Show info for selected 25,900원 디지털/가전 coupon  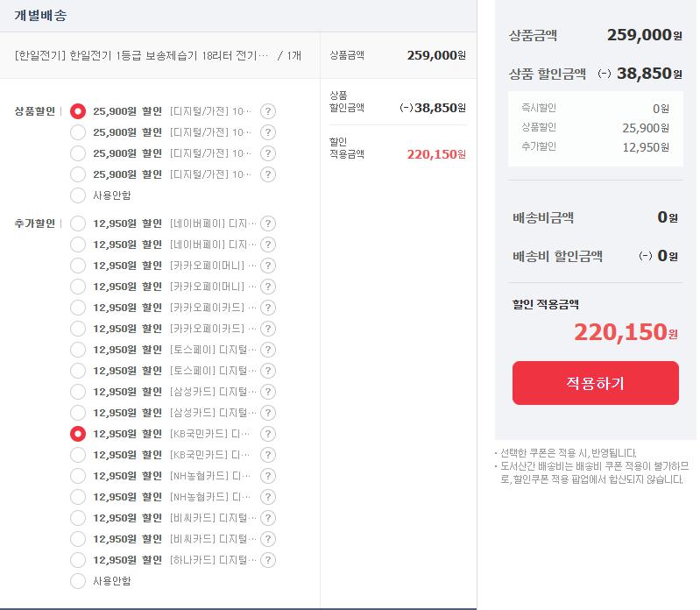click(x=268, y=111)
